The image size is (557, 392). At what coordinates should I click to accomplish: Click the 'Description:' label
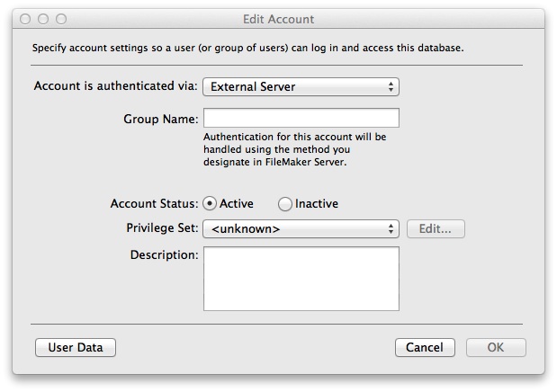coord(164,255)
